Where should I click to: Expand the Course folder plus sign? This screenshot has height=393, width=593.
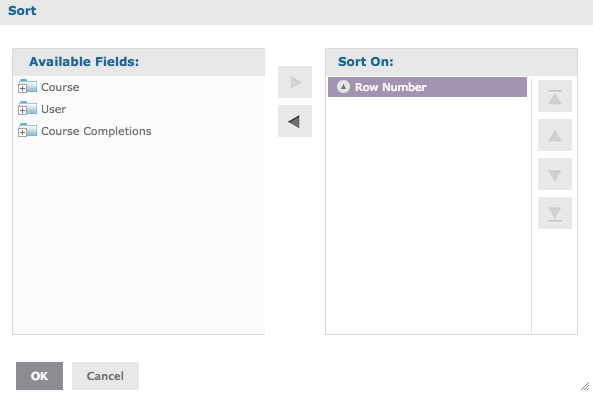coord(22,89)
